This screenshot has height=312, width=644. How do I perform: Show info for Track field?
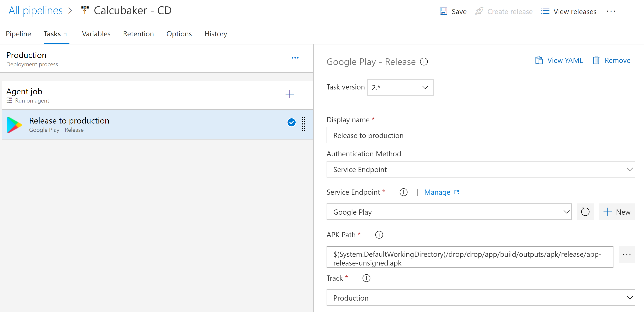point(366,278)
